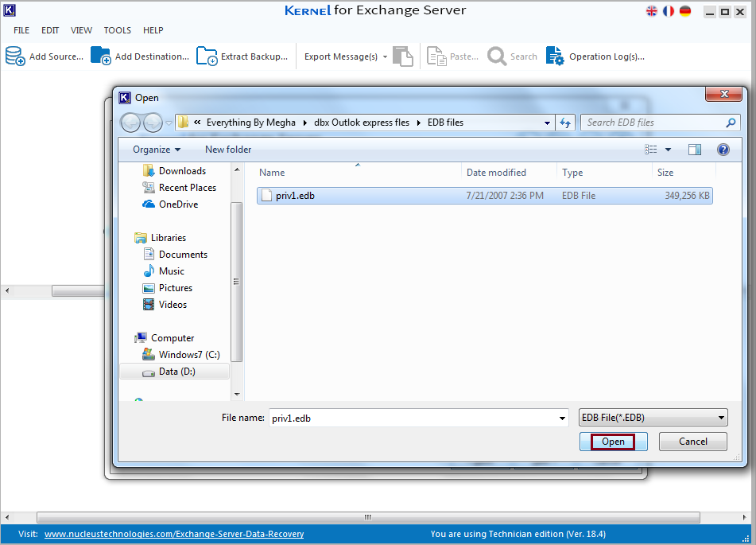756x545 pixels.
Task: Click the Kernel logo in main title bar
Action: coord(10,10)
